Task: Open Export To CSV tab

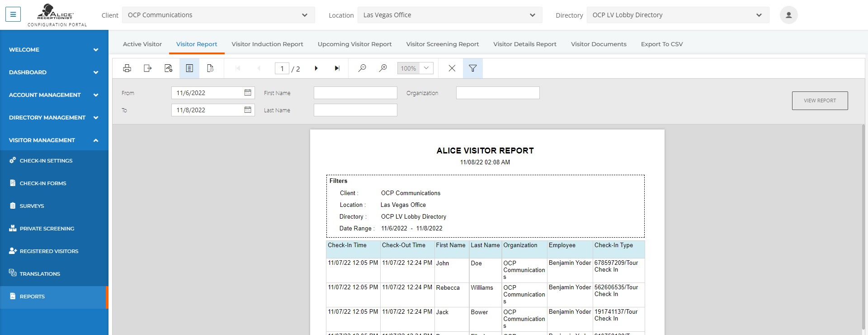Action: (662, 44)
